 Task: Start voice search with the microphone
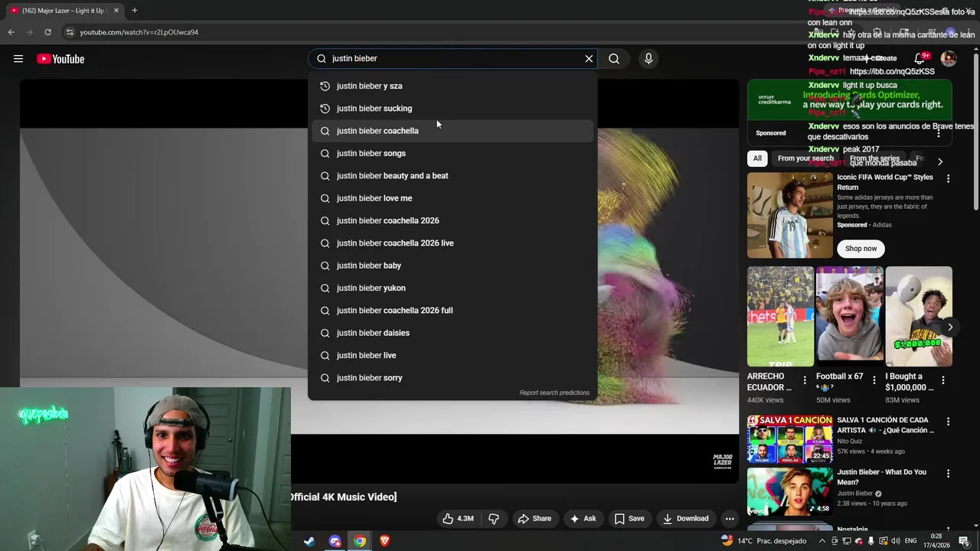(x=648, y=59)
